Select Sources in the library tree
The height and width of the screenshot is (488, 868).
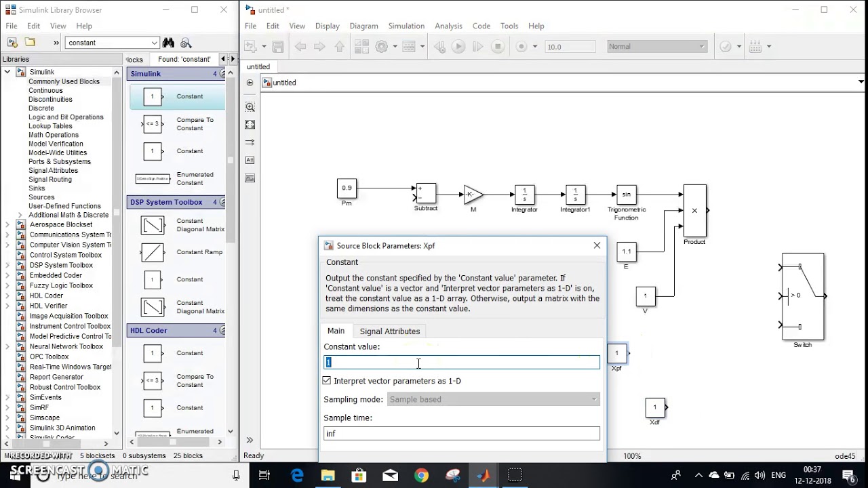(x=41, y=197)
